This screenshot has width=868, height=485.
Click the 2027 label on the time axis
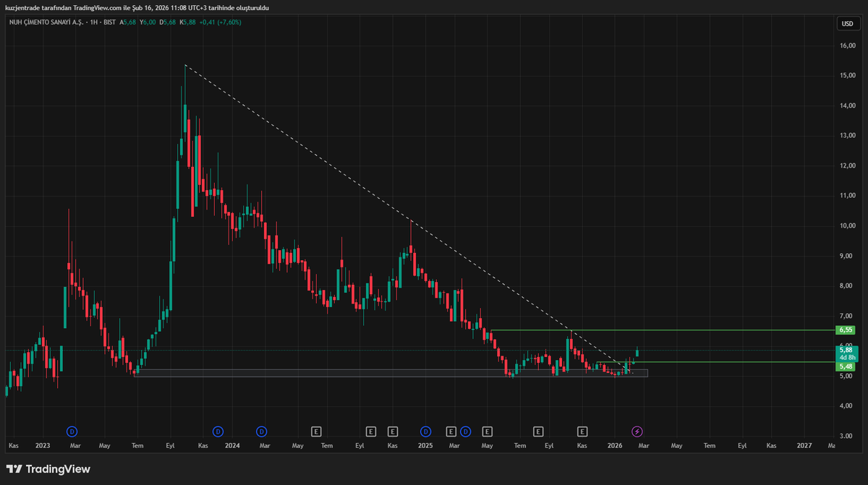pyautogui.click(x=804, y=447)
